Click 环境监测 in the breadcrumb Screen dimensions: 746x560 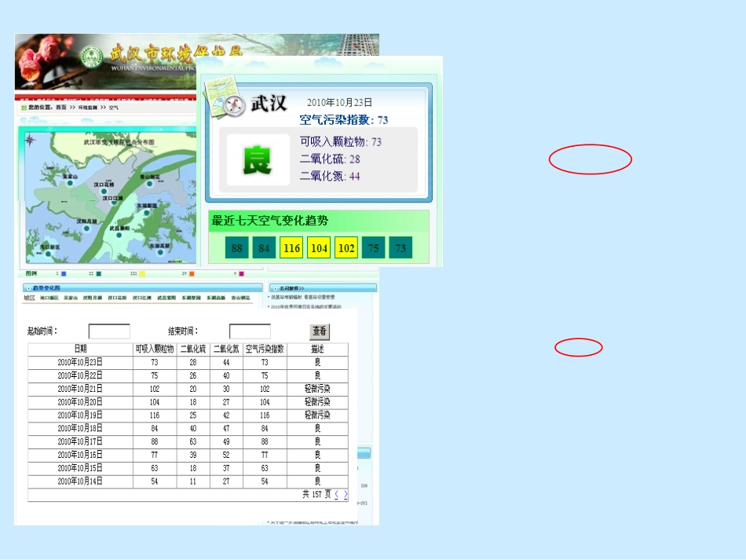pyautogui.click(x=88, y=108)
